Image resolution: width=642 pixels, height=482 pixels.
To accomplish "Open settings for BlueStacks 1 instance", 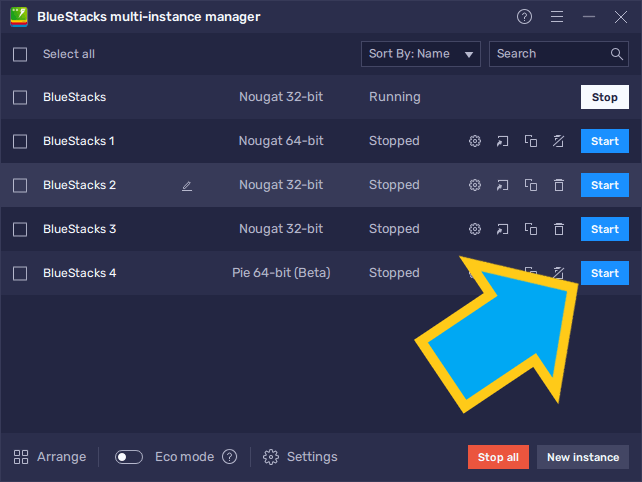I will [x=475, y=141].
